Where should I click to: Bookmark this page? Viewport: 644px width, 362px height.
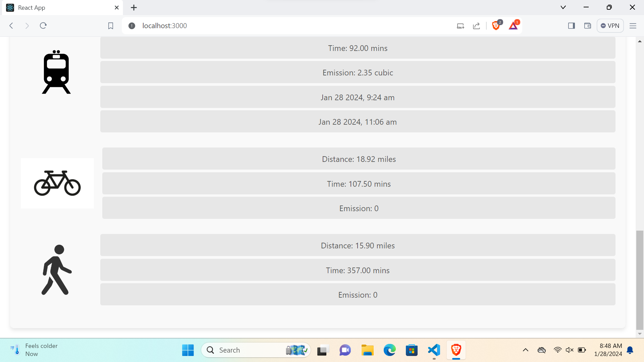pyautogui.click(x=111, y=26)
